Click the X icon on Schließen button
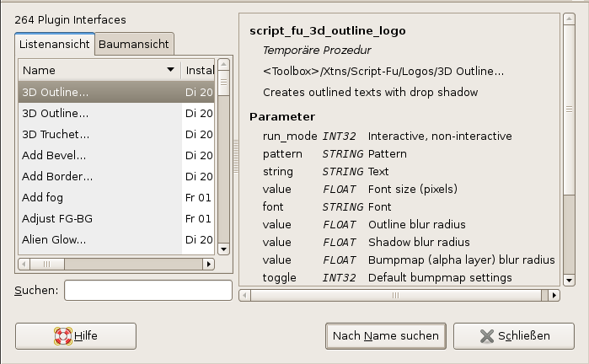589x364 pixels. 487,336
